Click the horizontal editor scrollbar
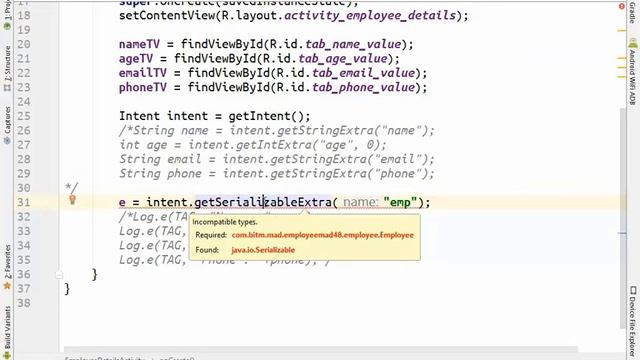This screenshot has height=360, width=640. pos(320,349)
